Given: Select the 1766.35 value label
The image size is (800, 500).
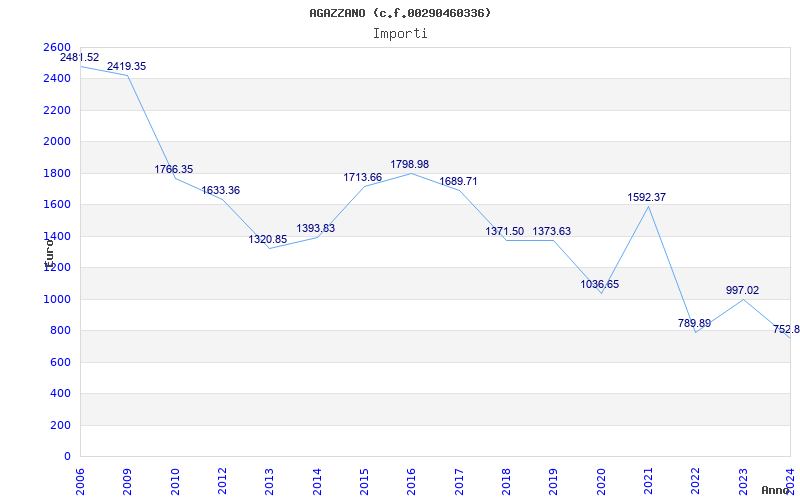Looking at the screenshot, I should (174, 169).
